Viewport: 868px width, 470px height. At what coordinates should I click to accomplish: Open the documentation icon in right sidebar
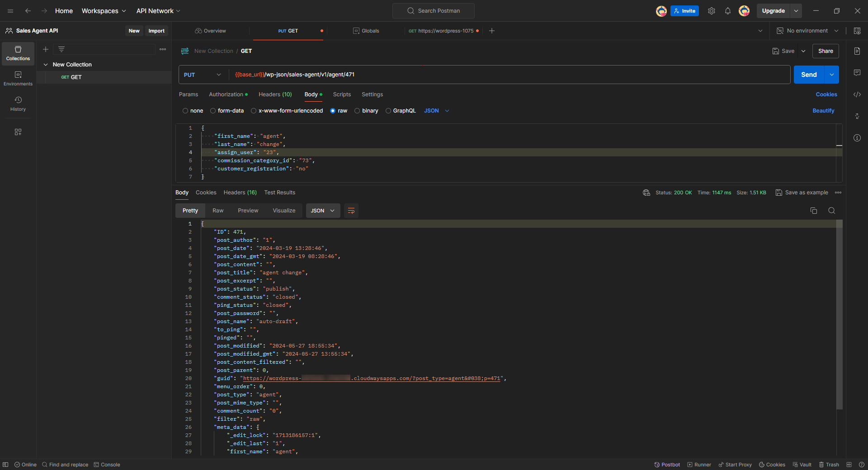pos(857,51)
